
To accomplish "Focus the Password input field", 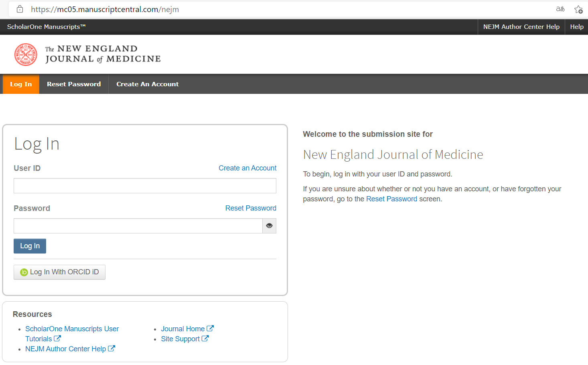I will pyautogui.click(x=138, y=226).
